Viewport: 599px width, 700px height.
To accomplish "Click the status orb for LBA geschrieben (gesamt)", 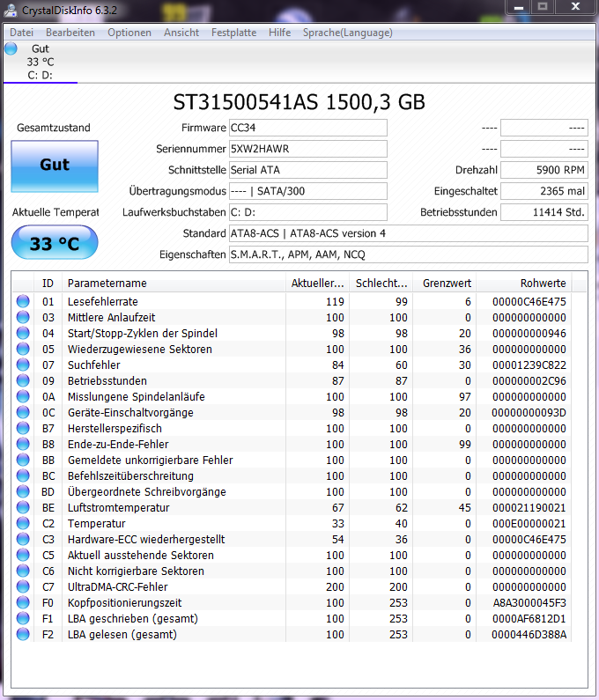I will click(23, 618).
